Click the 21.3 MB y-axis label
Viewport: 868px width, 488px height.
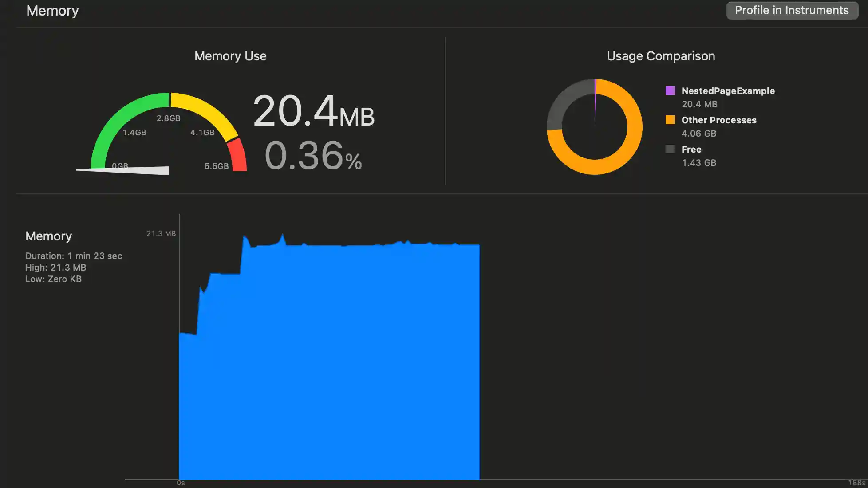tap(161, 233)
